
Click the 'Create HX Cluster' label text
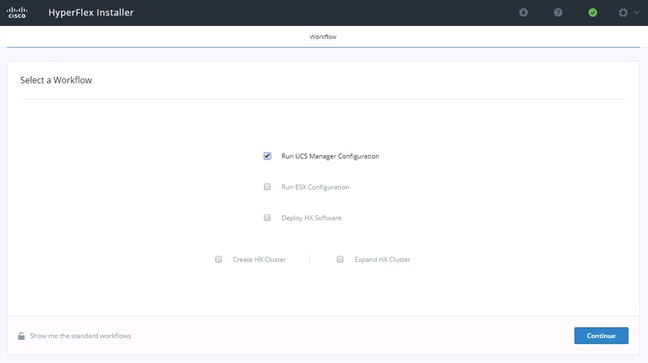point(259,260)
